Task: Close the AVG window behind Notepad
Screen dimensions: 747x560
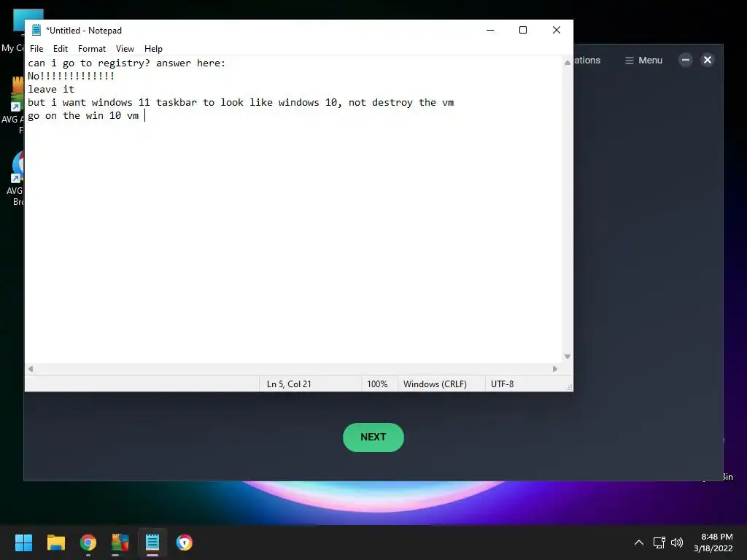Action: tap(708, 60)
